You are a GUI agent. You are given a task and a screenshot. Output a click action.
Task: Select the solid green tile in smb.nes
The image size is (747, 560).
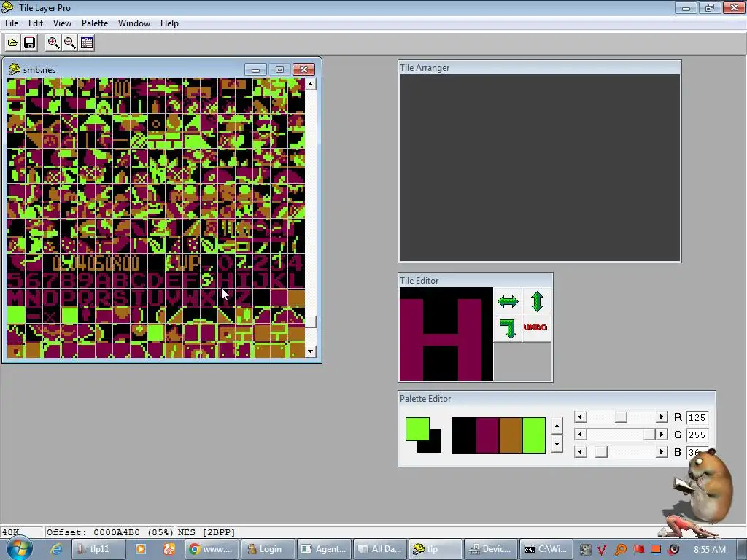tap(16, 315)
